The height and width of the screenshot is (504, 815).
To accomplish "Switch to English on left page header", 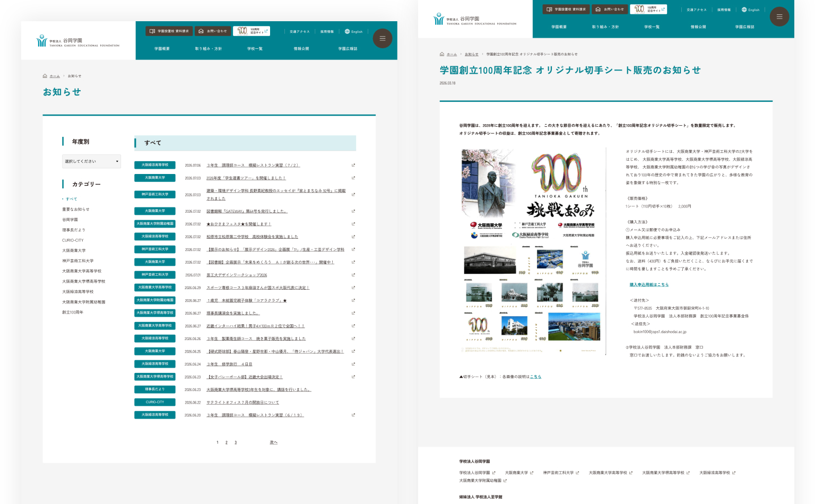I will coord(353,31).
